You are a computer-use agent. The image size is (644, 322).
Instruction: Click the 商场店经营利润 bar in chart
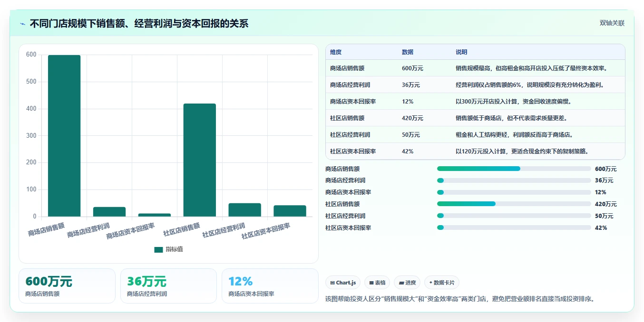pos(109,212)
